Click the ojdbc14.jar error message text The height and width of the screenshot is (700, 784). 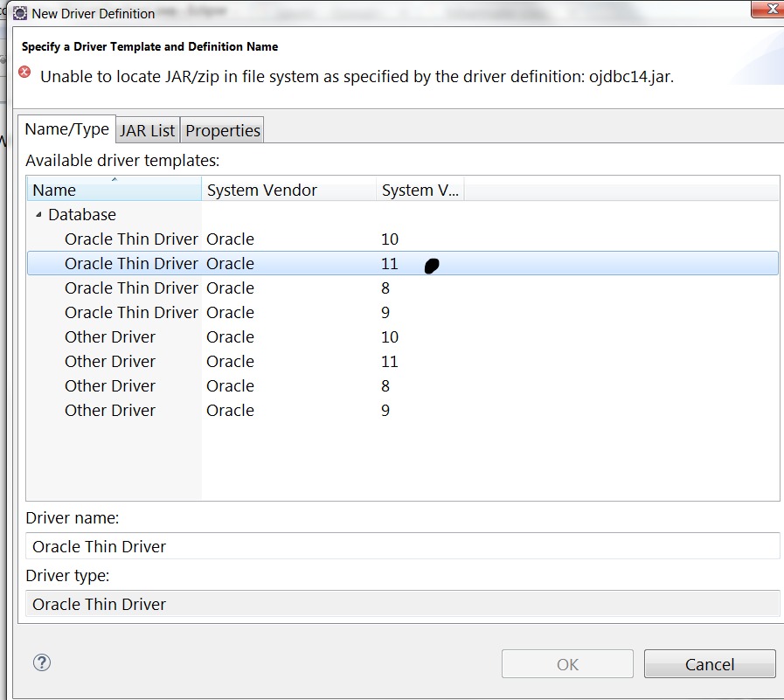357,77
